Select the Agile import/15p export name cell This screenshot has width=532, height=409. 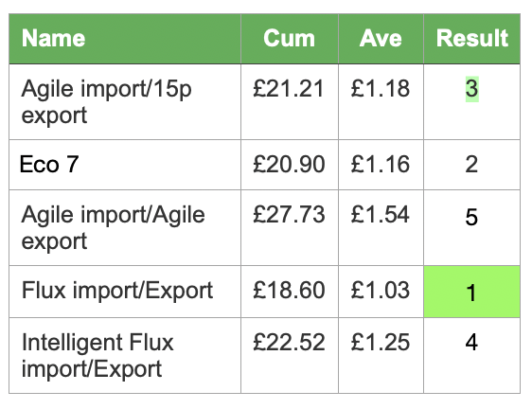tap(125, 101)
